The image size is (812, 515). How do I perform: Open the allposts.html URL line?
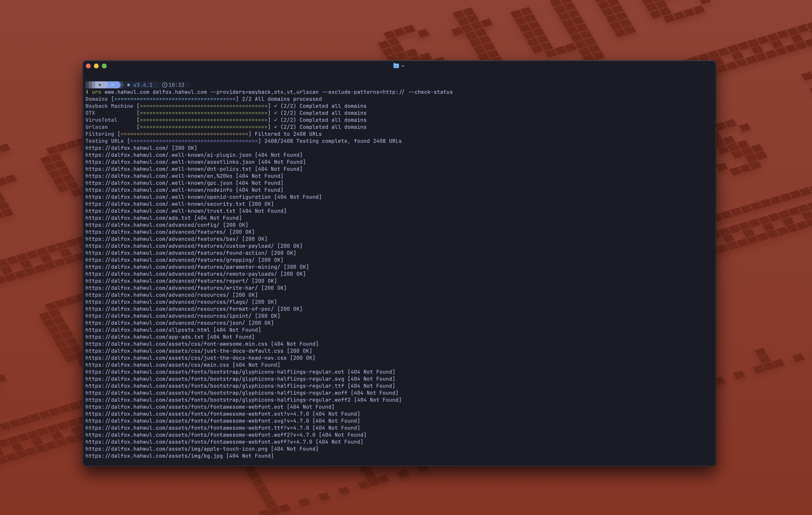[x=147, y=330]
